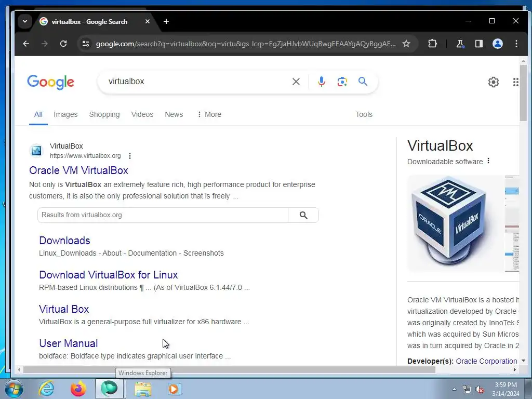Start voice search with microphone icon
The height and width of the screenshot is (399, 532).
pos(321,82)
